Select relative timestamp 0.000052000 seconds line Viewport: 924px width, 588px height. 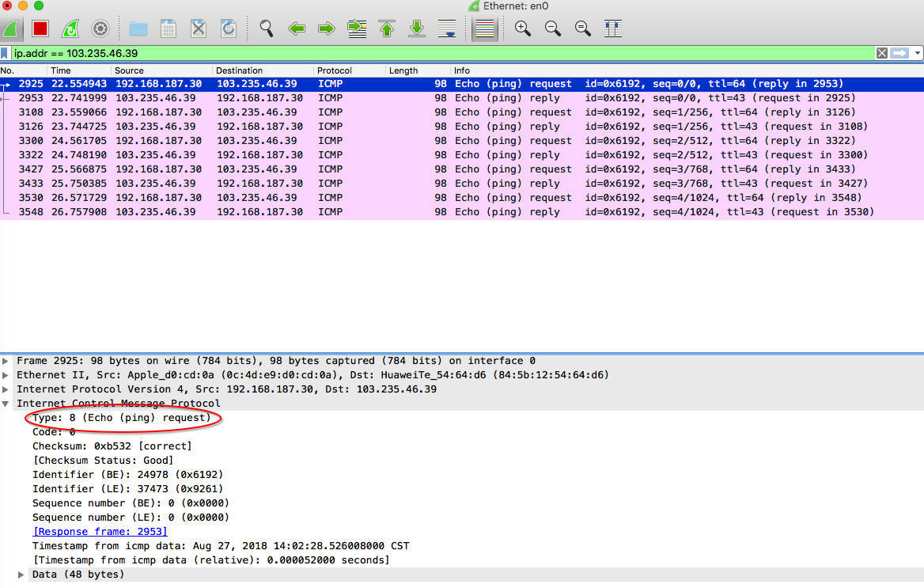[x=211, y=560]
